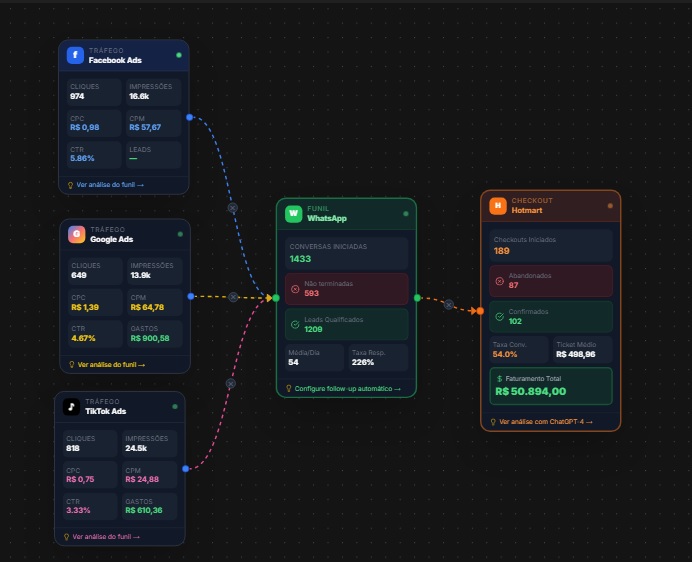Viewport: 692px width, 562px height.
Task: Click WhatsApp Taxa Resp. value 226%
Action: click(363, 362)
